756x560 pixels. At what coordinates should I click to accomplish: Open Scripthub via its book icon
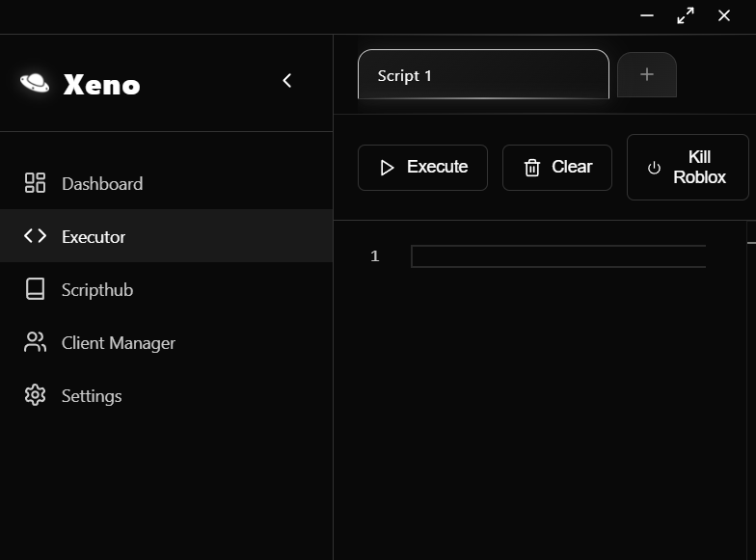36,289
